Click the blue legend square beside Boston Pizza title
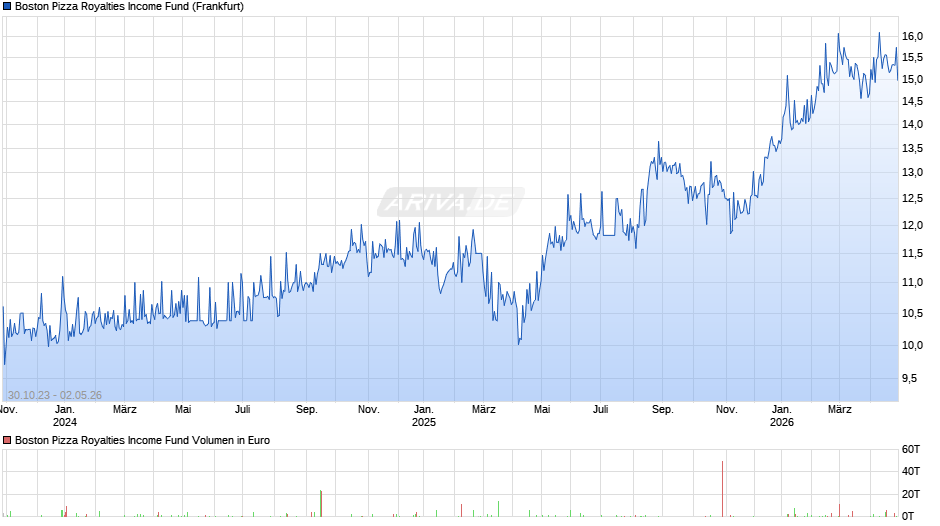Image resolution: width=940 pixels, height=526 pixels. click(7, 7)
